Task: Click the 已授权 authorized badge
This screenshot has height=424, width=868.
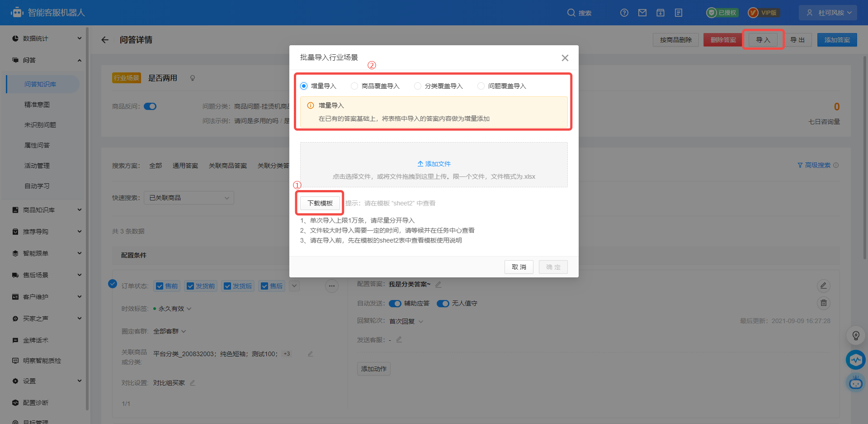Action: click(x=722, y=13)
